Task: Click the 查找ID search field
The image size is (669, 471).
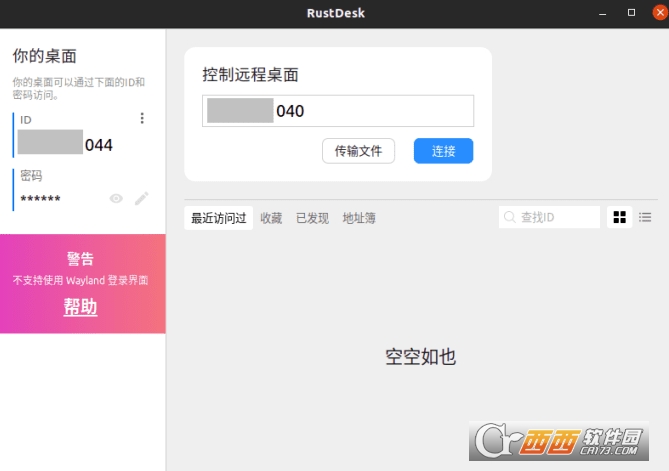Action: pos(549,217)
